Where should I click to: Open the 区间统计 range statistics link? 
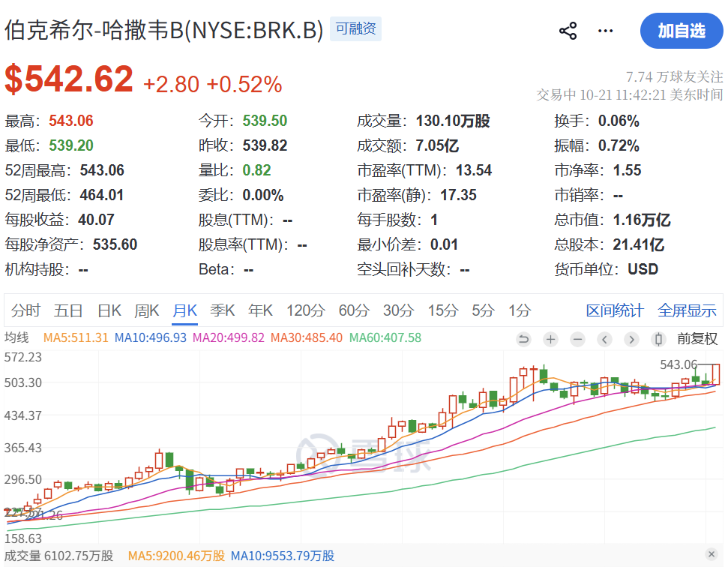[615, 310]
